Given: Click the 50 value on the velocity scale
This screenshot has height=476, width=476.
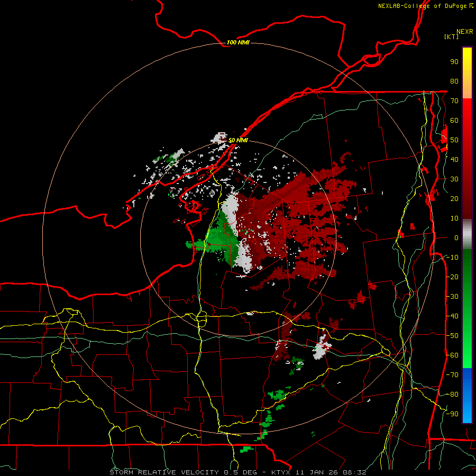Looking at the screenshot, I should pos(454,140).
